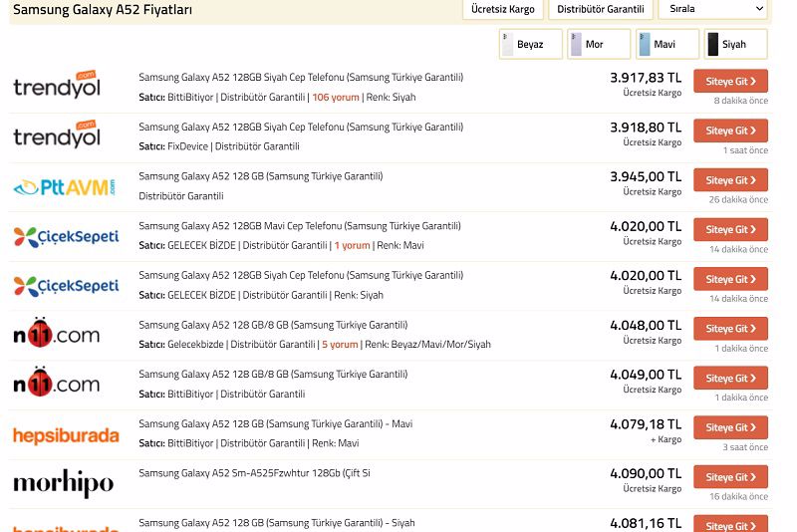Open morhipo Sm-A525Fzwhtur listing title
Screen dimensions: 797x532
coord(254,473)
